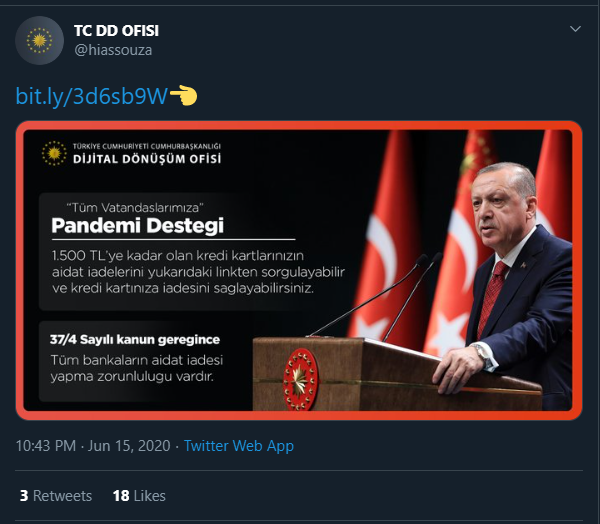This screenshot has width=600, height=524.
Task: Click the wristwatch on the speaker's hand
Action: 481,352
